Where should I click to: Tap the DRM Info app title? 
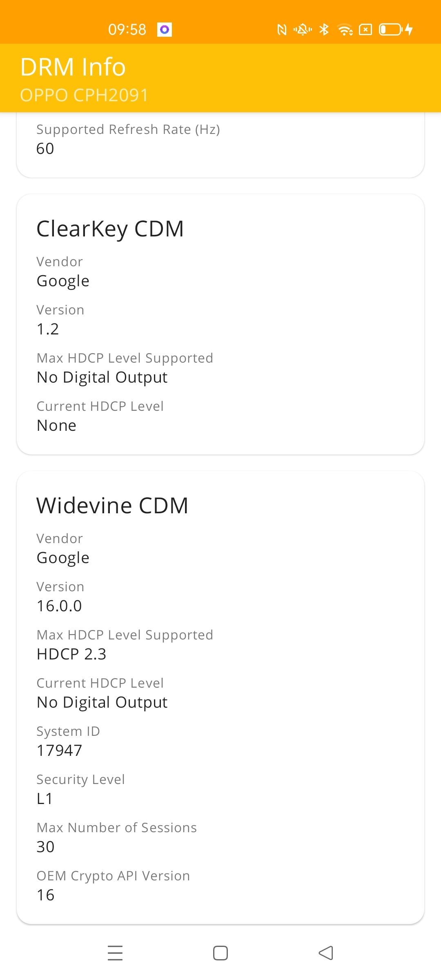point(73,67)
